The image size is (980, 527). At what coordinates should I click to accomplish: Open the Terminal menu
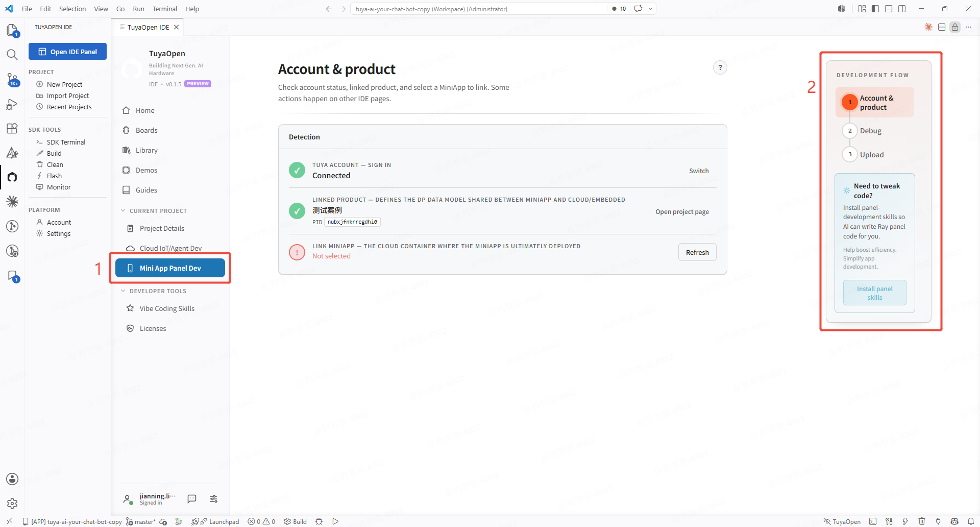(164, 9)
